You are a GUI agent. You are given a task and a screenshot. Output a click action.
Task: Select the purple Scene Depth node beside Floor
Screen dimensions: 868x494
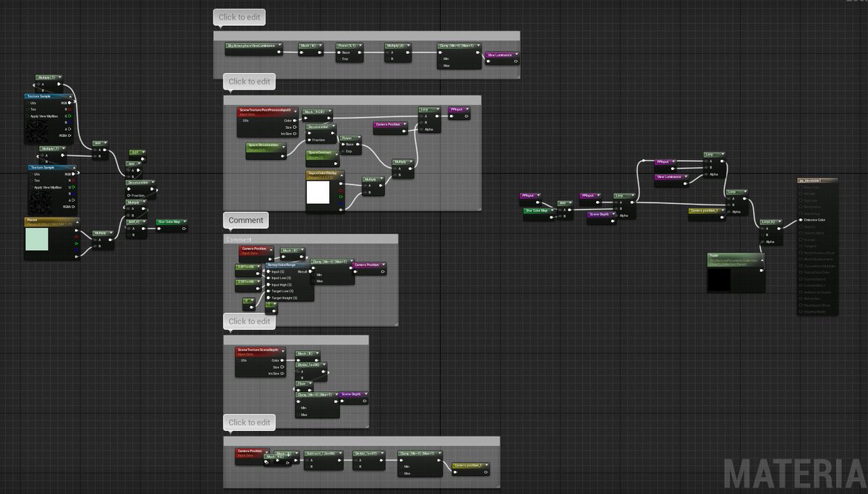[354, 398]
